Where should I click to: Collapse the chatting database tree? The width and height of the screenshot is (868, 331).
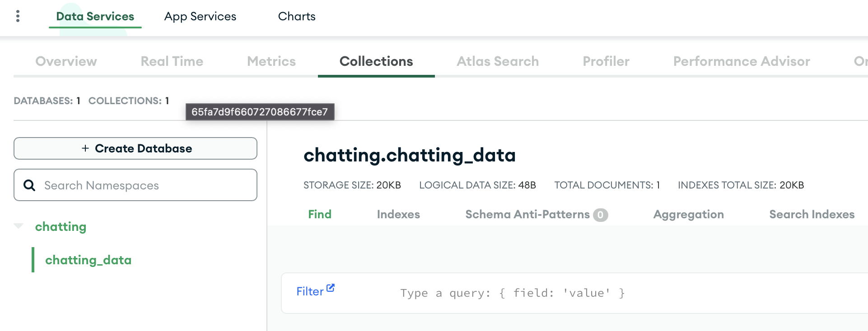tap(19, 226)
